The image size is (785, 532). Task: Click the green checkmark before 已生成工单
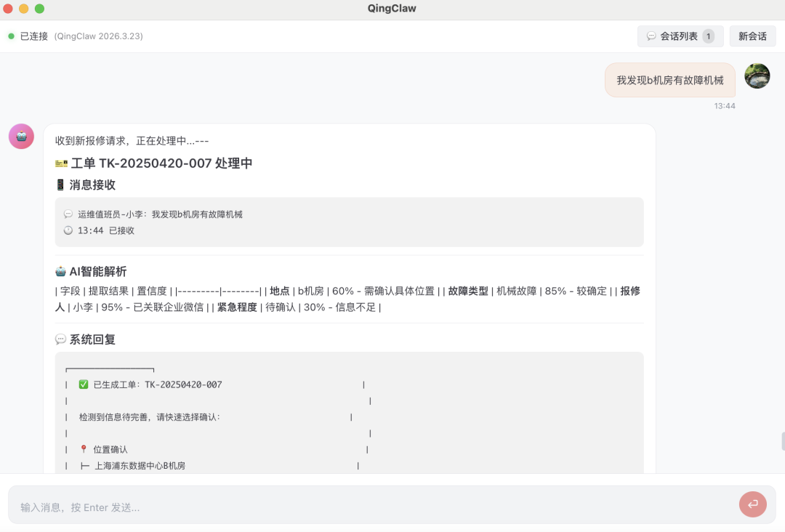pyautogui.click(x=83, y=384)
